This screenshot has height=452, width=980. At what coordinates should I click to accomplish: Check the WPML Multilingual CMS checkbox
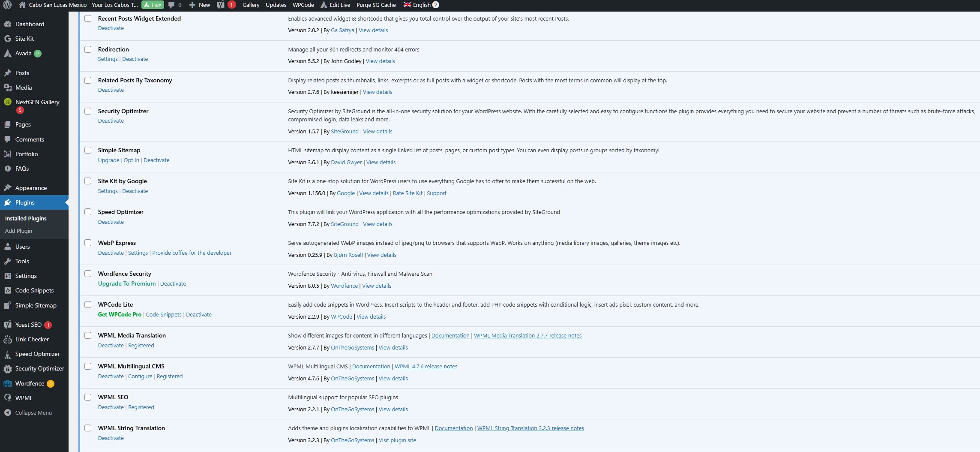(x=88, y=366)
